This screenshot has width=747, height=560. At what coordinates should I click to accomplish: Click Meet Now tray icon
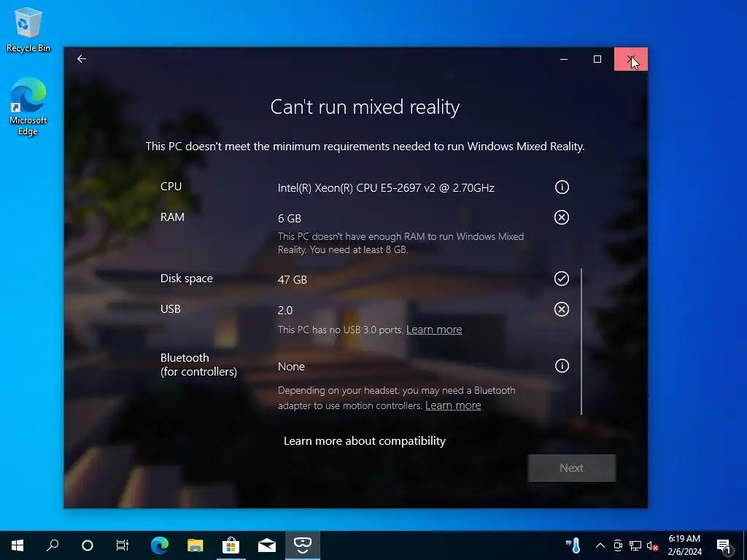click(618, 545)
